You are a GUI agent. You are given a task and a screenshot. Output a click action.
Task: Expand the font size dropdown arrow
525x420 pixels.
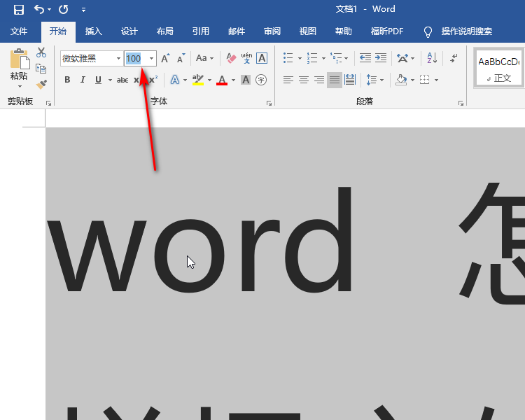(151, 59)
